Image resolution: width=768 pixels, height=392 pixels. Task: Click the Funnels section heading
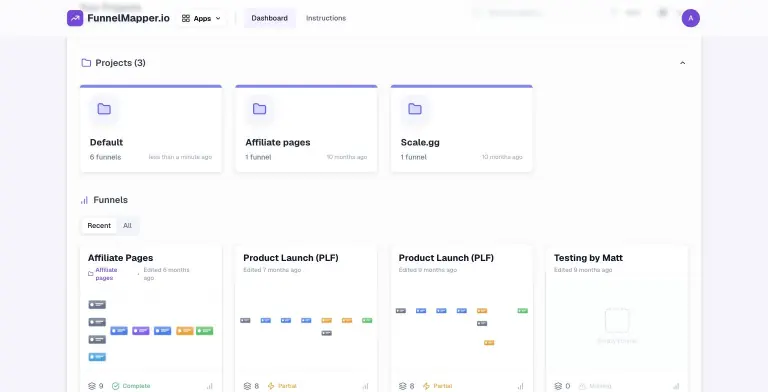click(111, 200)
